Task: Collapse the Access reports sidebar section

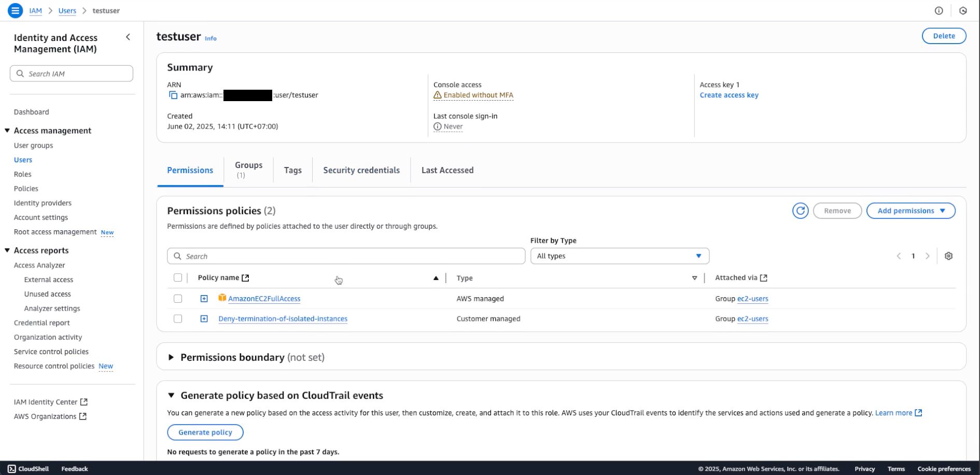Action: pyautogui.click(x=7, y=250)
